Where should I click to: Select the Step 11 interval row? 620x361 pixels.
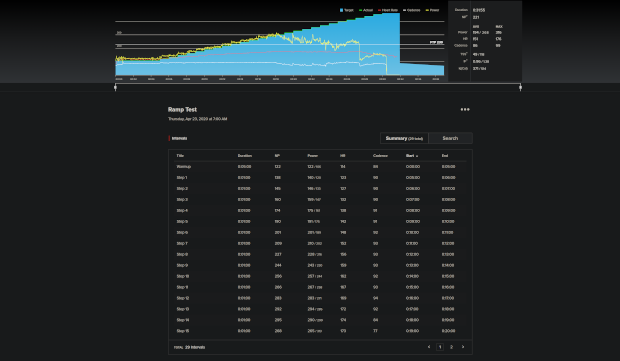coord(320,287)
